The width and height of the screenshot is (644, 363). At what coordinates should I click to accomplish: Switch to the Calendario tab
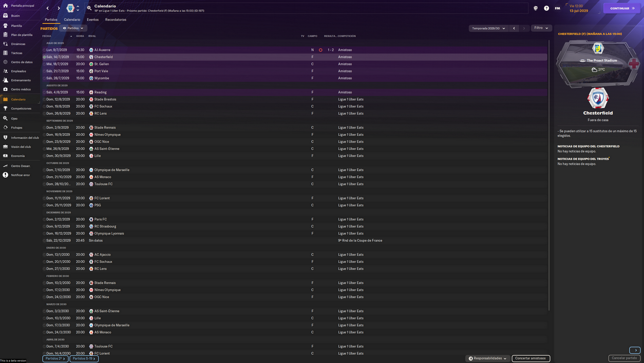click(x=72, y=20)
